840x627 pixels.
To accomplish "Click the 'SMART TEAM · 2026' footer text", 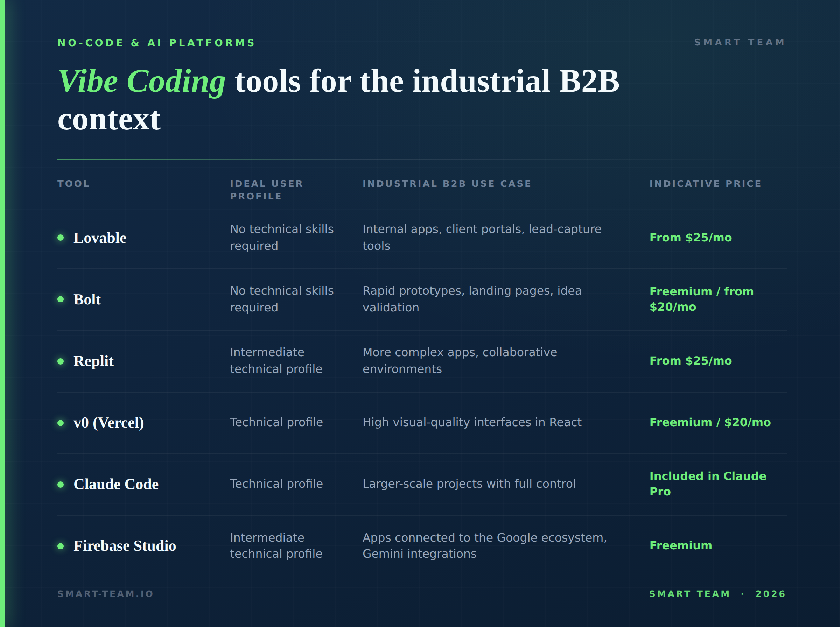I will pyautogui.click(x=717, y=594).
